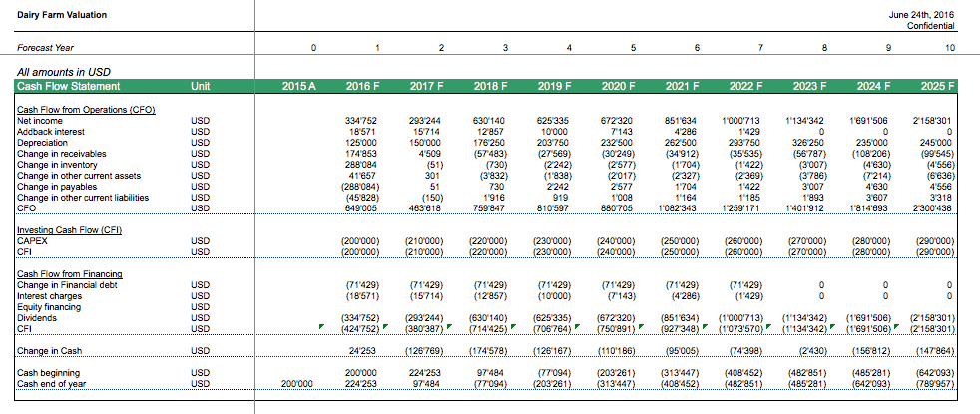980x414 pixels.
Task: Select 'Investing Cash Flow (CFI)' heading
Action: coord(69,229)
